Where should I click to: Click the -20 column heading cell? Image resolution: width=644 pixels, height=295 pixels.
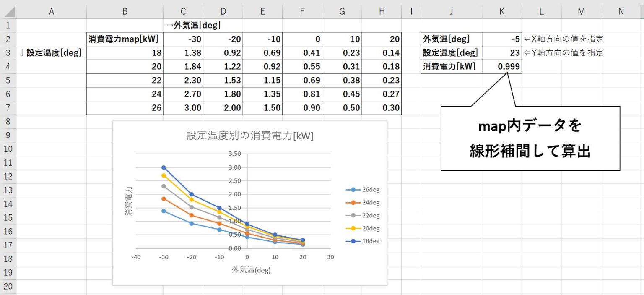click(223, 39)
